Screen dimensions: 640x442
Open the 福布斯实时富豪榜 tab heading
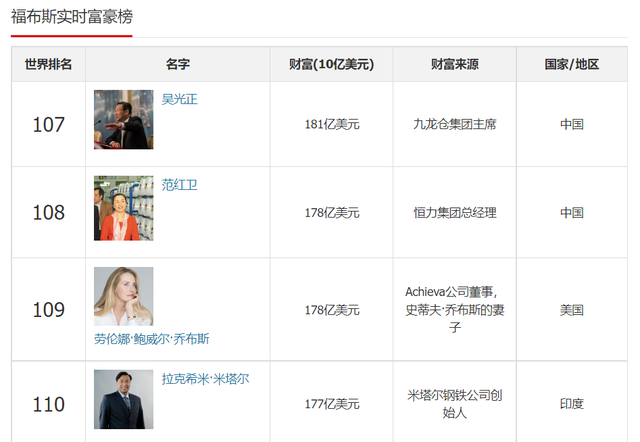pyautogui.click(x=72, y=17)
